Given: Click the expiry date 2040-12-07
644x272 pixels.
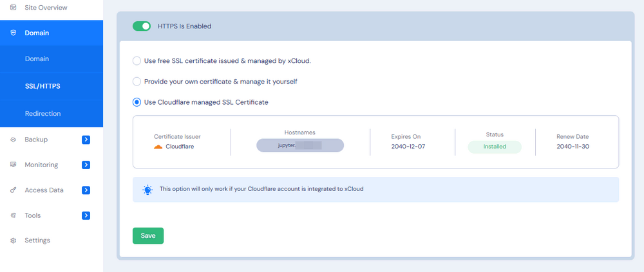Looking at the screenshot, I should click(408, 147).
